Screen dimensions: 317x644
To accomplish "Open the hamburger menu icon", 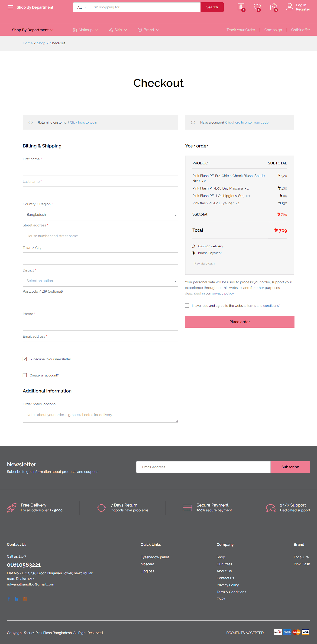I will pos(10,7).
